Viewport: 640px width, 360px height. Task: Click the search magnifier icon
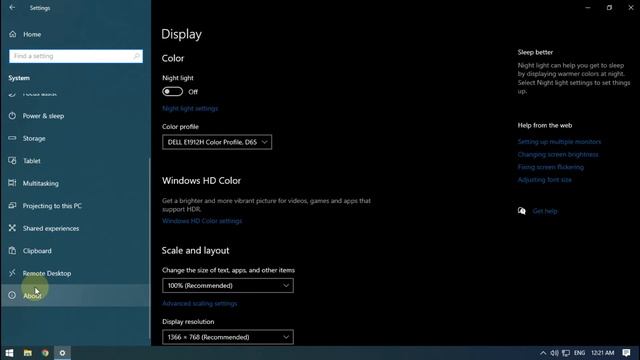[136, 56]
